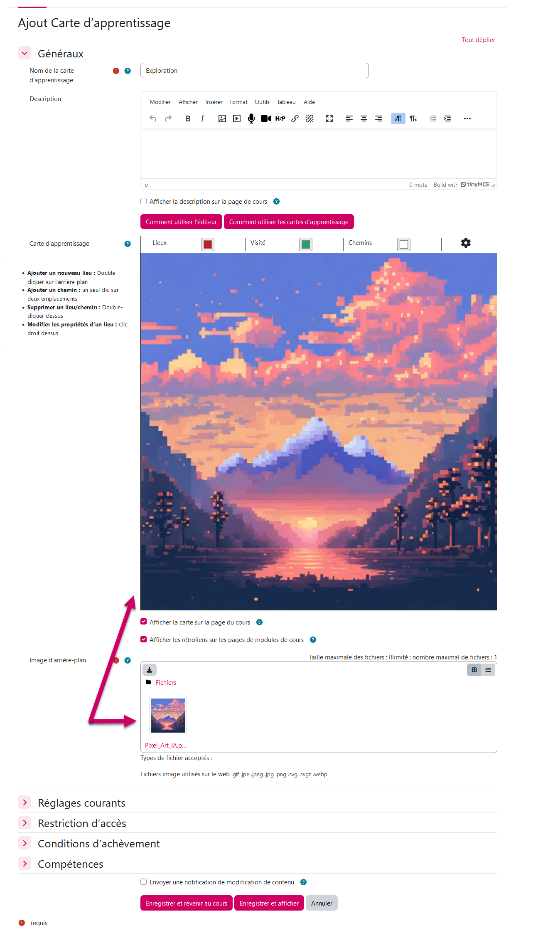Viewport: 560px width, 943px height.
Task: Open the Insérer menu in editor
Action: coord(214,102)
